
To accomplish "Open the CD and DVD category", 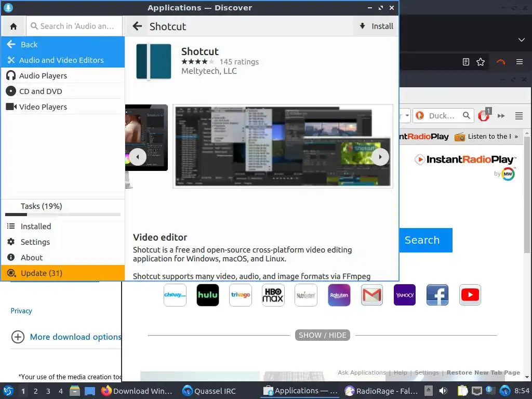I will coord(63,91).
